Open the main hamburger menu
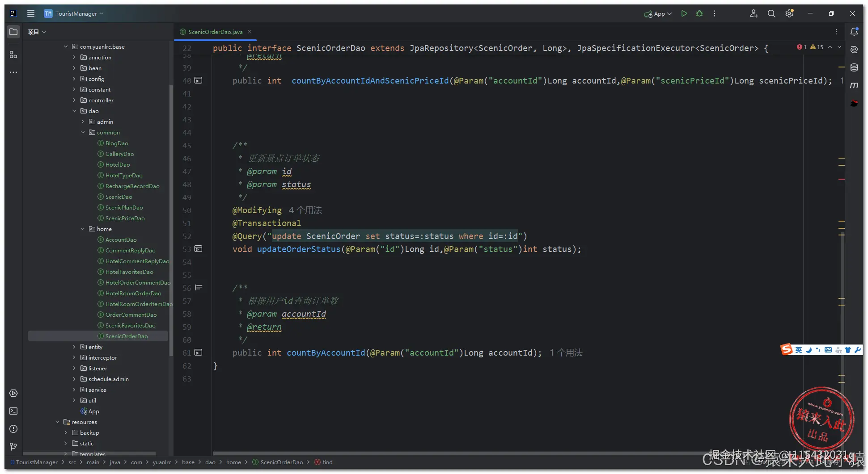Viewport: 868px width, 474px height. pyautogui.click(x=31, y=13)
